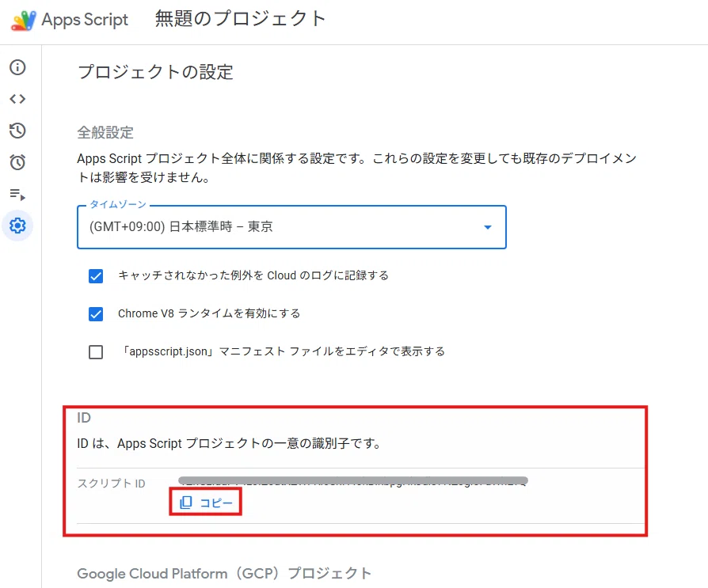The height and width of the screenshot is (588, 708).
Task: Uncheck the Cloud log uncaught exceptions checkbox
Action: point(96,275)
